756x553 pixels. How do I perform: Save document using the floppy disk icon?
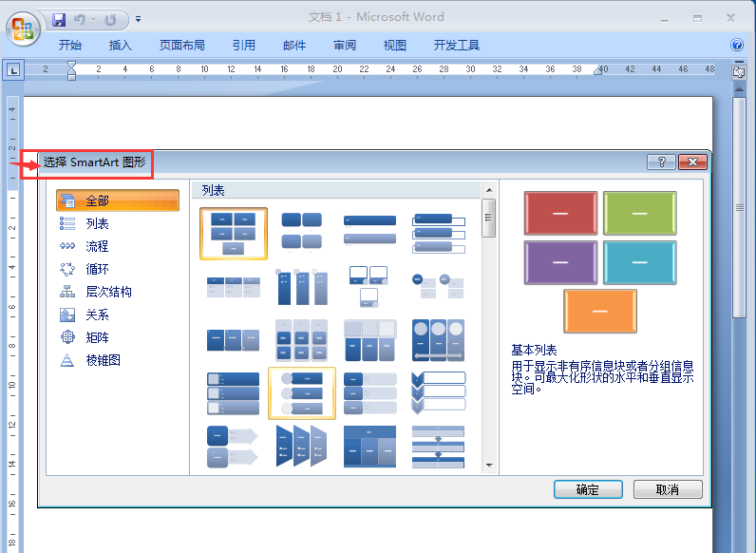click(x=59, y=20)
